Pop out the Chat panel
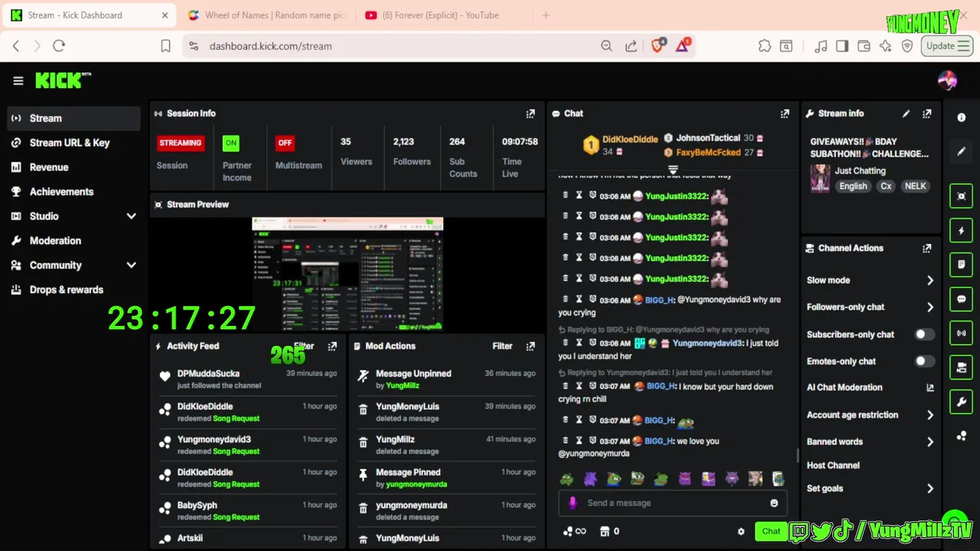Screen dimensions: 980x551 (x=785, y=113)
